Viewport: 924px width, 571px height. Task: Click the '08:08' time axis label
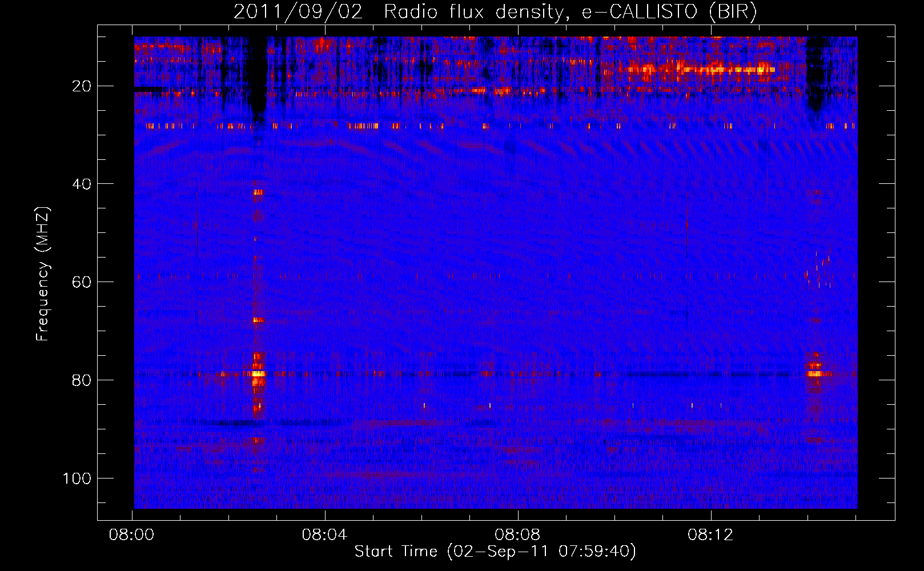[x=517, y=535]
